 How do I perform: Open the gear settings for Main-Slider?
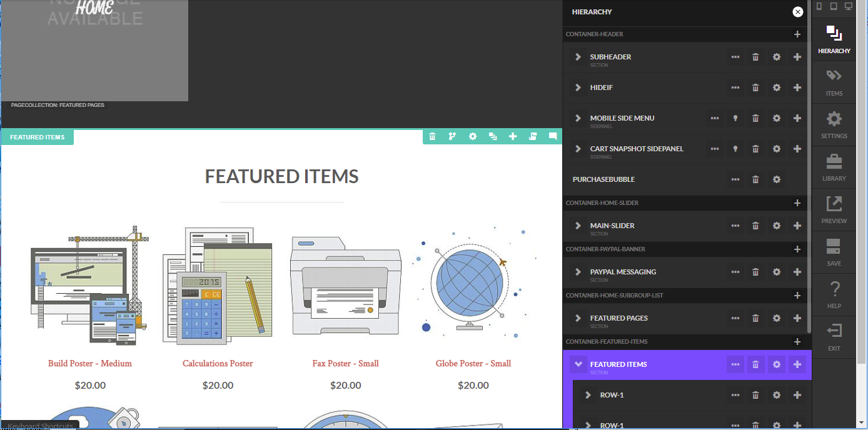[777, 226]
